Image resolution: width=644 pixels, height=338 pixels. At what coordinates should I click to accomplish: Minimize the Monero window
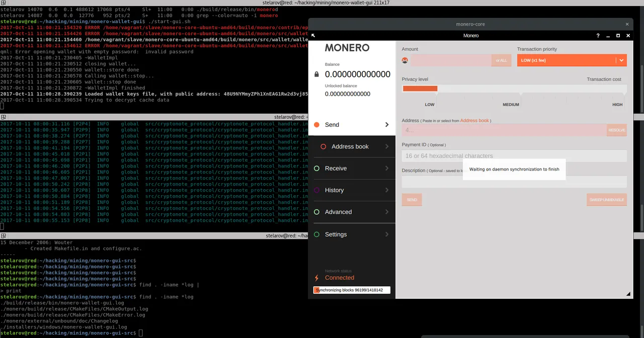coord(608,36)
